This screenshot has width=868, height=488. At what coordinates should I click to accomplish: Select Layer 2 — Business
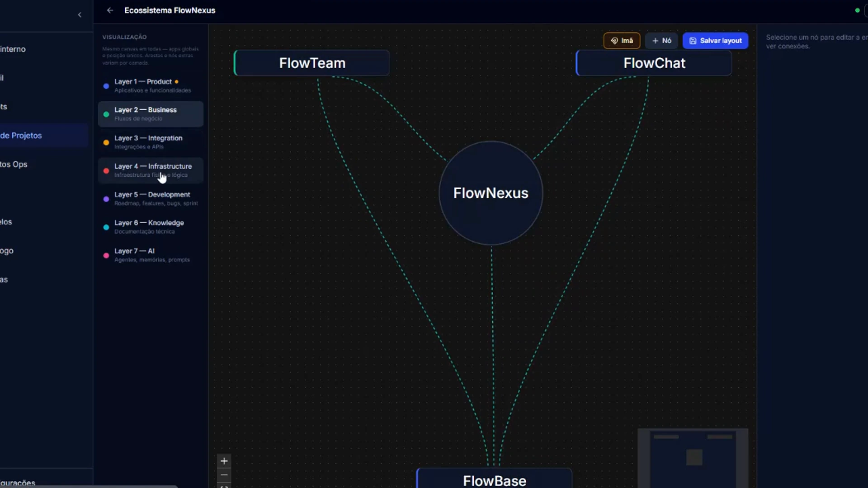(x=151, y=114)
